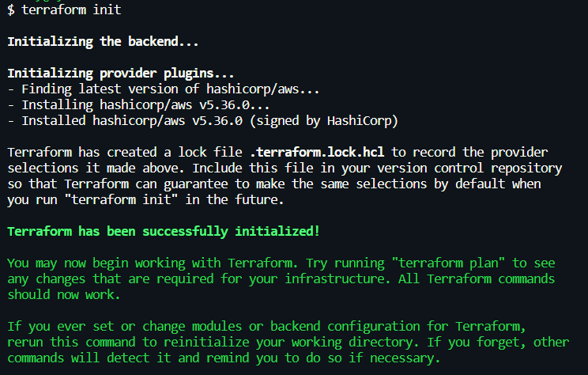Select the "Initializing the backend..." line
This screenshot has height=375, width=588.
(x=103, y=42)
